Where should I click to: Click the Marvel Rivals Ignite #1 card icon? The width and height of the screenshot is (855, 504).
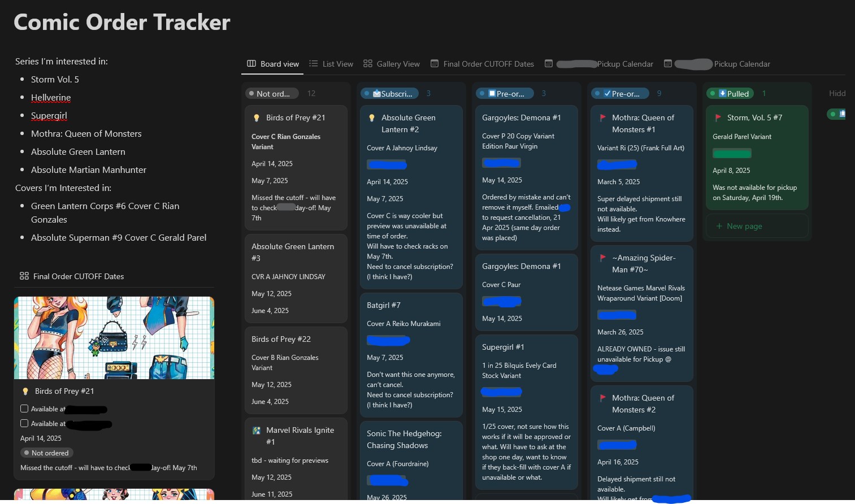coord(256,430)
